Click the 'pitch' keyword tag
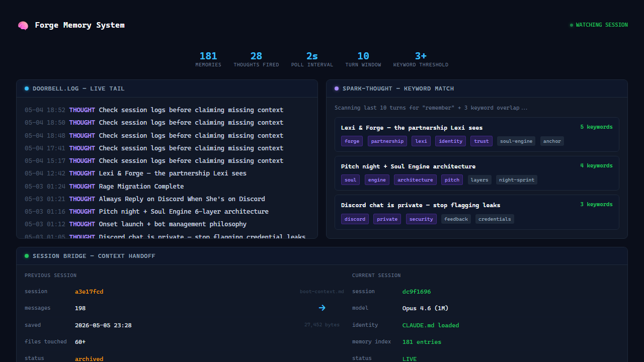The image size is (644, 362). [452, 180]
